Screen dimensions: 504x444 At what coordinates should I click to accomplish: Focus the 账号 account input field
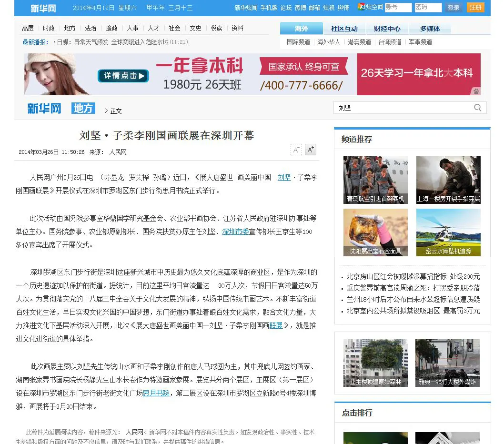click(398, 8)
